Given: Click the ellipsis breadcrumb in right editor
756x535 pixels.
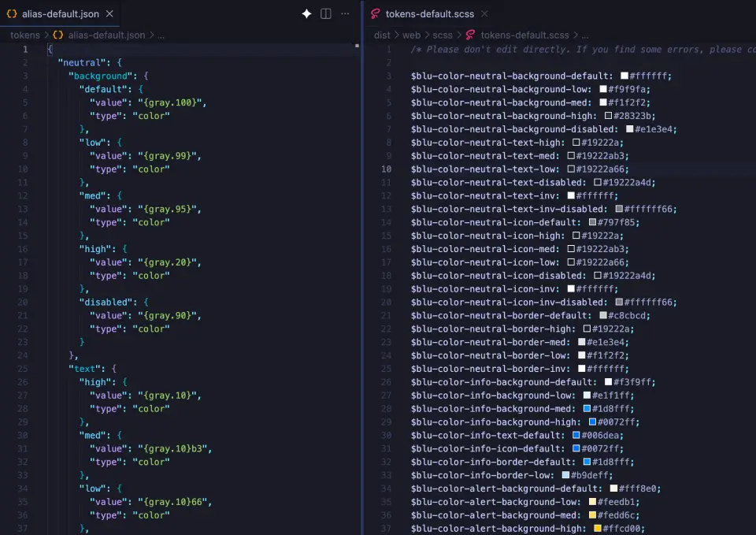Looking at the screenshot, I should coord(585,35).
